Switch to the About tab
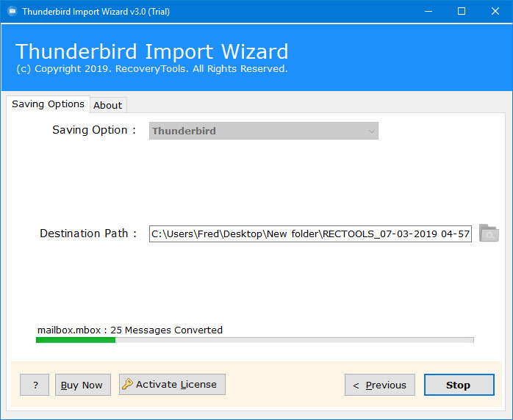The width and height of the screenshot is (513, 420). [x=108, y=105]
